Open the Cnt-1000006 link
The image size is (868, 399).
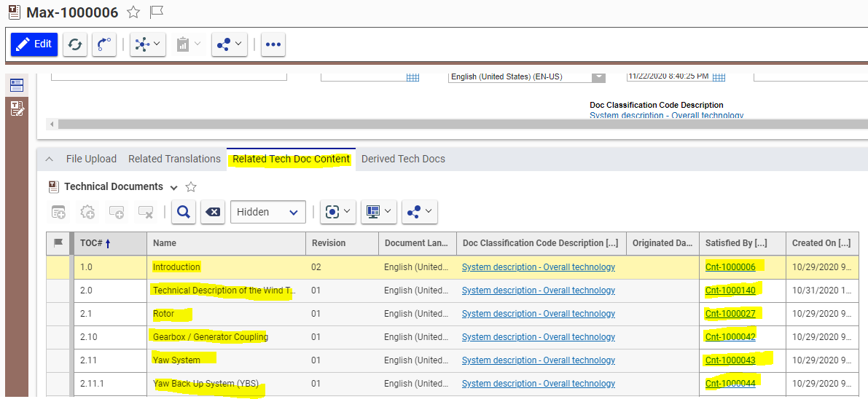click(730, 267)
